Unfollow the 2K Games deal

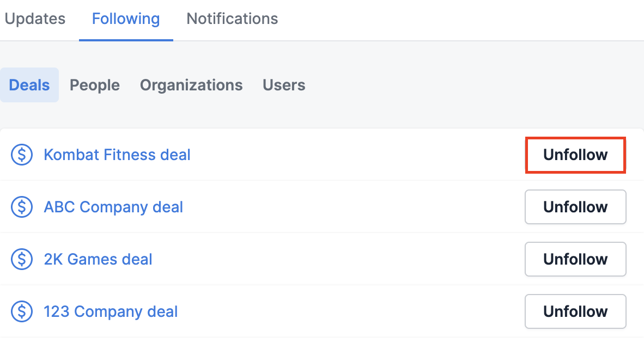tap(575, 259)
